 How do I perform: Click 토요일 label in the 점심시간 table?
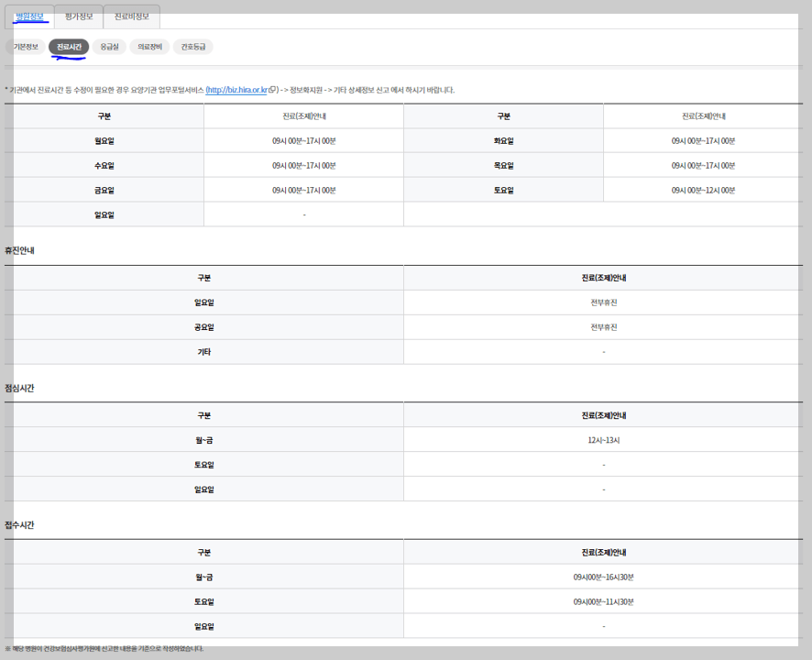tap(204, 466)
